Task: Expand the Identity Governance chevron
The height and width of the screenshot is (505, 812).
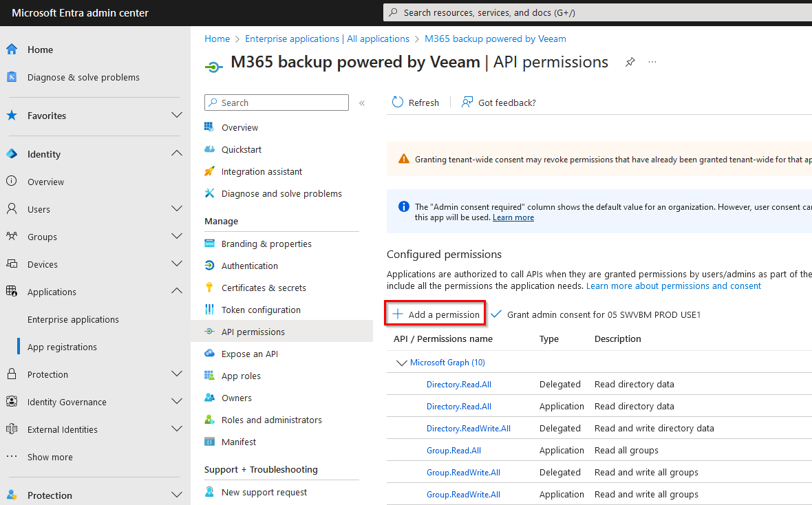Action: [x=177, y=401]
